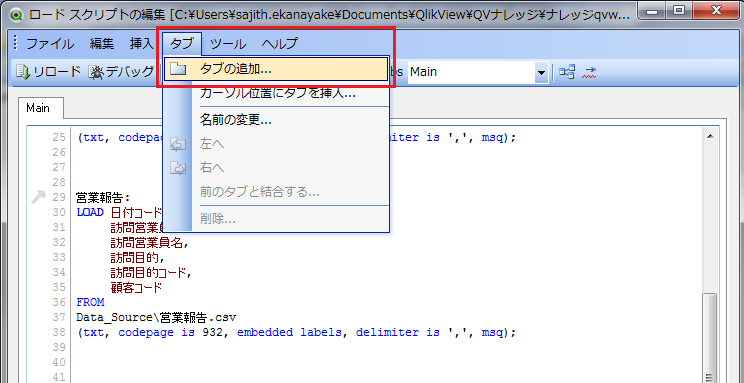The width and height of the screenshot is (744, 383).
Task: Click line number 27 in the gutter
Action: tap(58, 168)
